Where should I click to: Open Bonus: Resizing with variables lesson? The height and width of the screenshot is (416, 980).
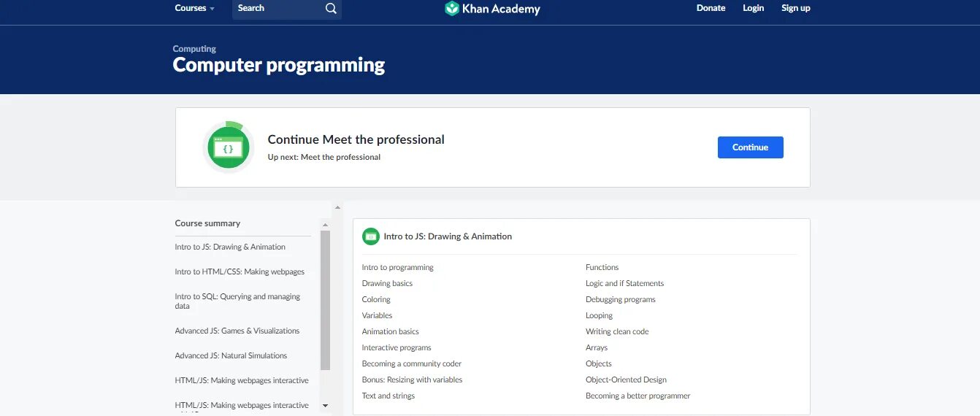tap(412, 380)
